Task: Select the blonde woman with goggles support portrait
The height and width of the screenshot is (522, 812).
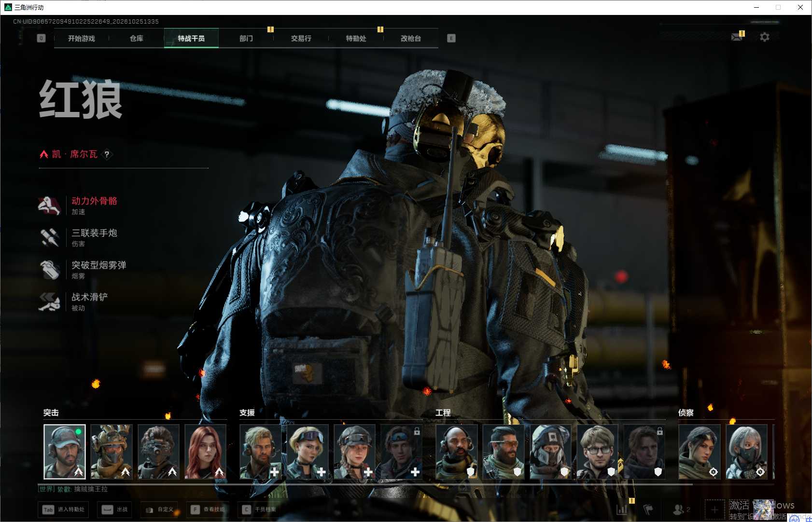Action: [x=308, y=452]
